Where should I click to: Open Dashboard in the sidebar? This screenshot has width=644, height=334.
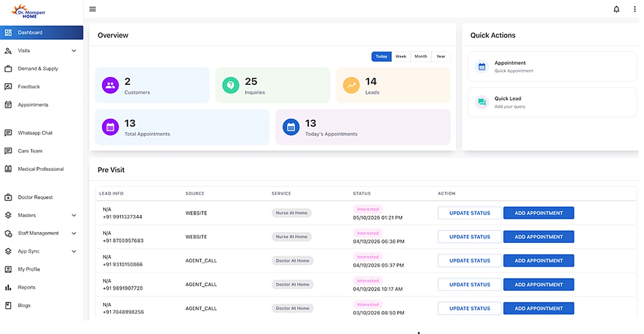coord(41,33)
